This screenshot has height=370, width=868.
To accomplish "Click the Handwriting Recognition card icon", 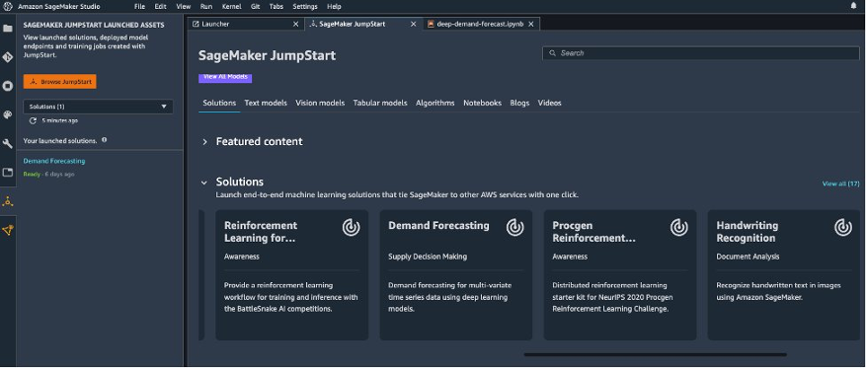I will tap(842, 227).
